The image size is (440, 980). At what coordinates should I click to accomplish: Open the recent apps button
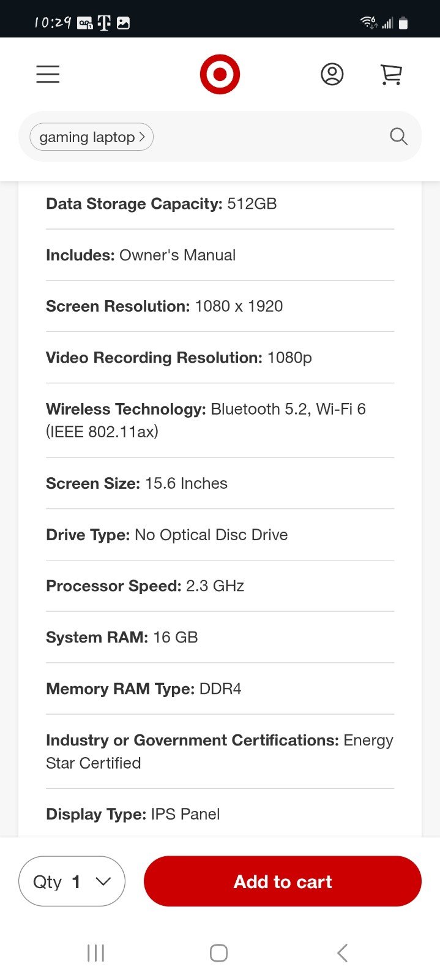point(96,953)
